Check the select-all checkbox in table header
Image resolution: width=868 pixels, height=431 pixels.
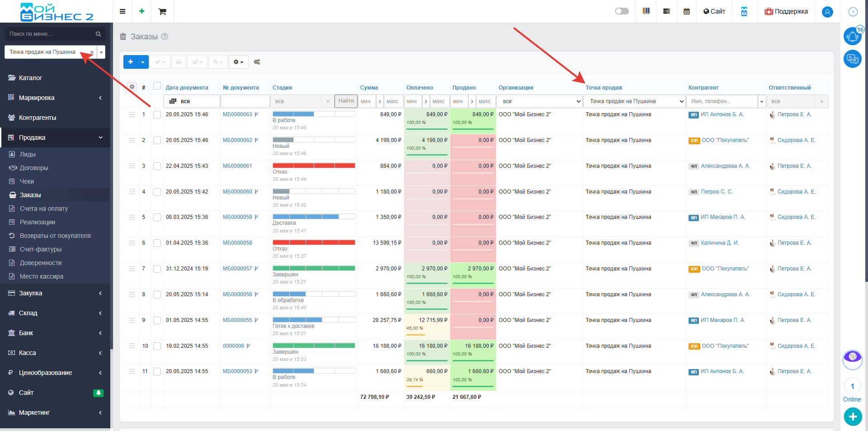point(157,86)
